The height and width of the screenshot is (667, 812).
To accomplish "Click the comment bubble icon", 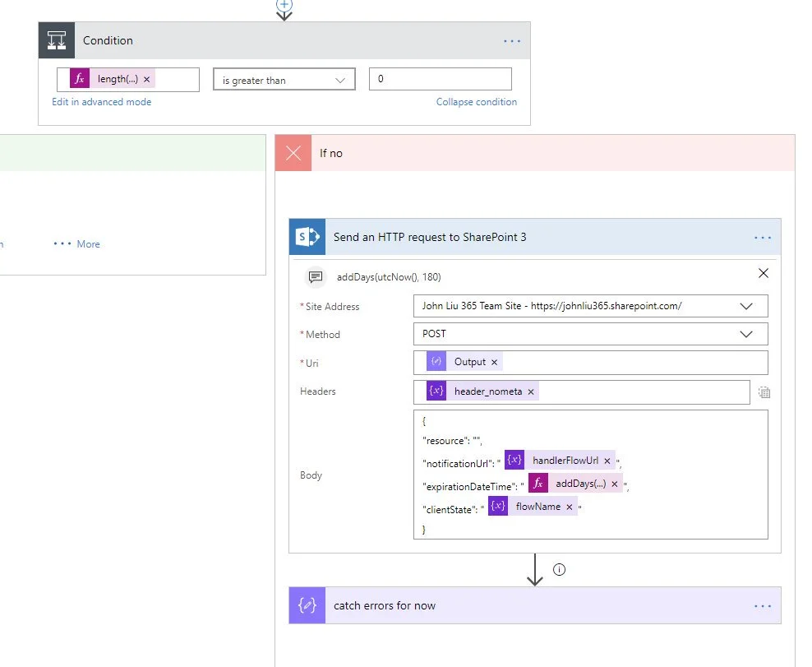I will (x=315, y=277).
